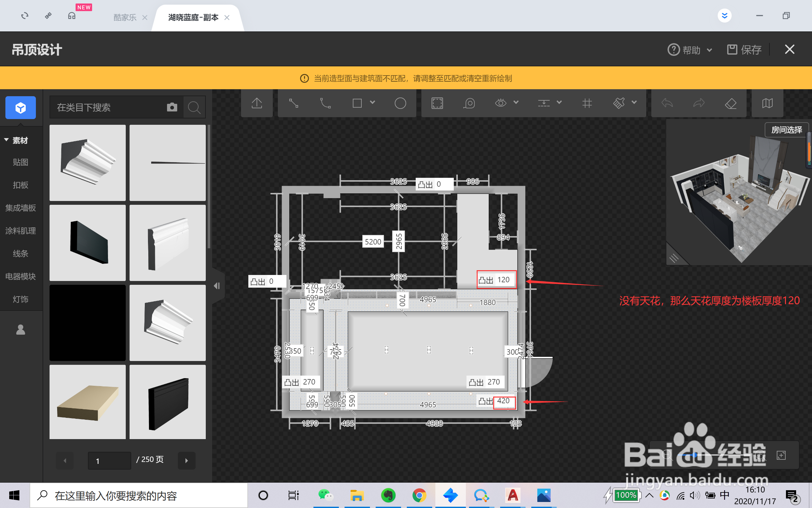Click the zoom slider handle
This screenshot has height=508, width=812.
[694, 455]
